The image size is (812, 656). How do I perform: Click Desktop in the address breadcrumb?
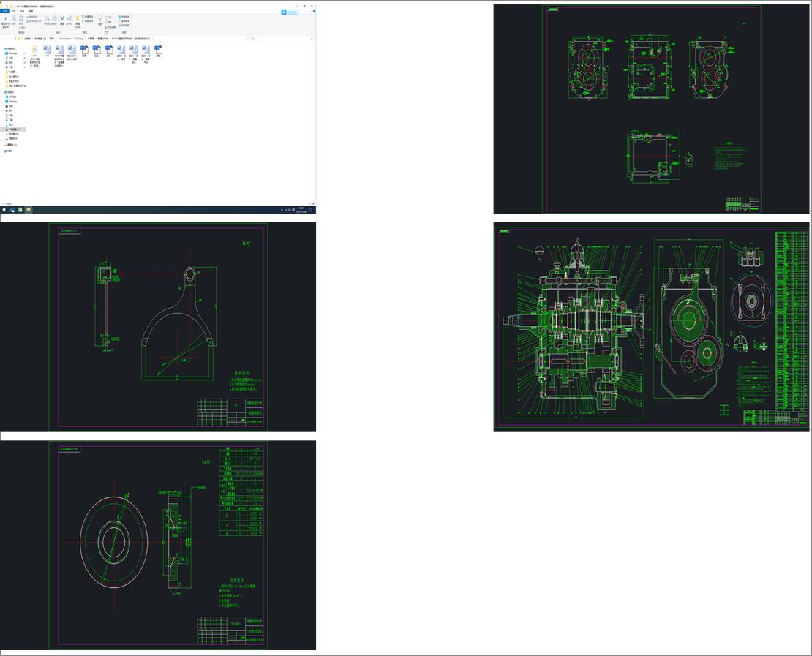(x=79, y=39)
